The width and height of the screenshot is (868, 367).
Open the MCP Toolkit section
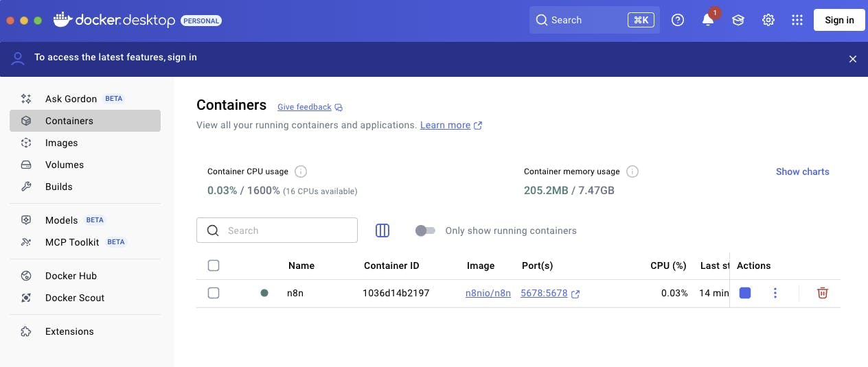(x=85, y=242)
